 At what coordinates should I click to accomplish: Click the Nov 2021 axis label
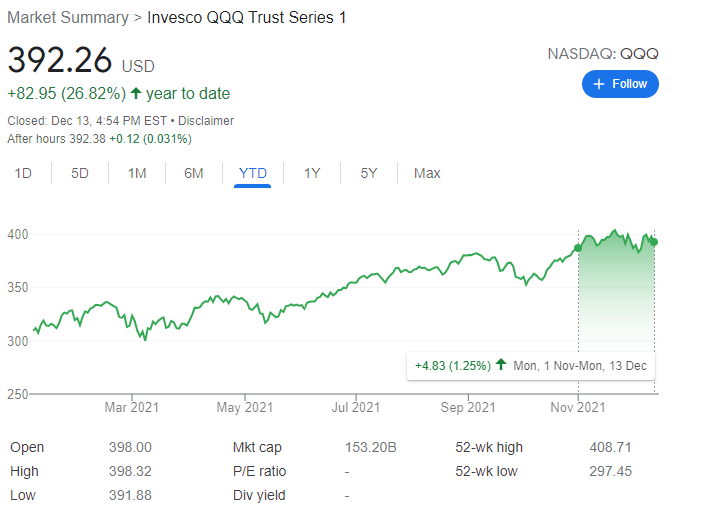(x=578, y=407)
